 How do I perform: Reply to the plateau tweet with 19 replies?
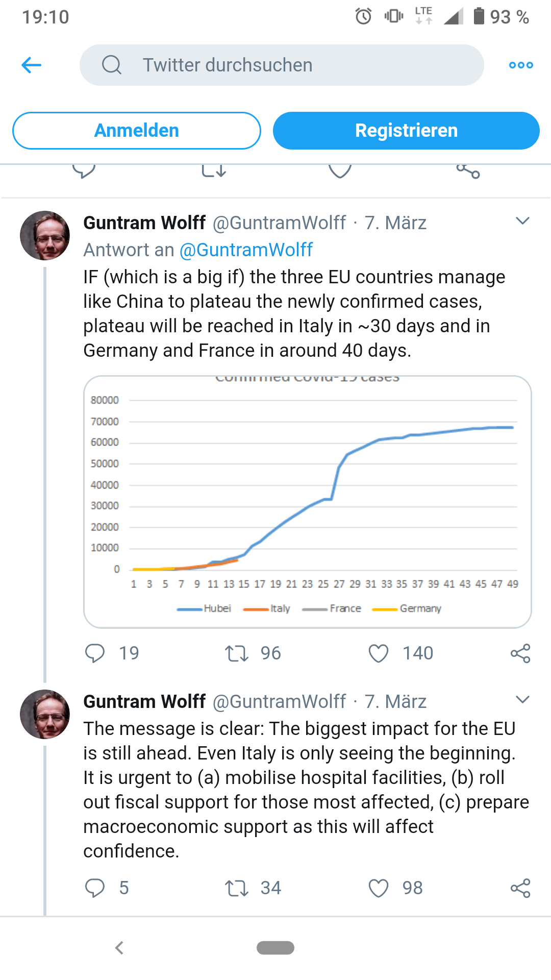click(95, 653)
